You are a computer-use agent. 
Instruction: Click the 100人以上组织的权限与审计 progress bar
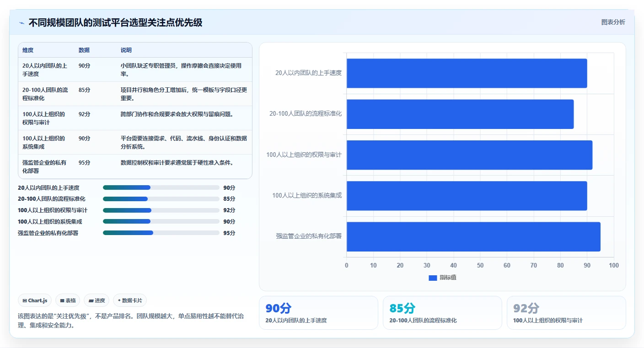(x=161, y=210)
